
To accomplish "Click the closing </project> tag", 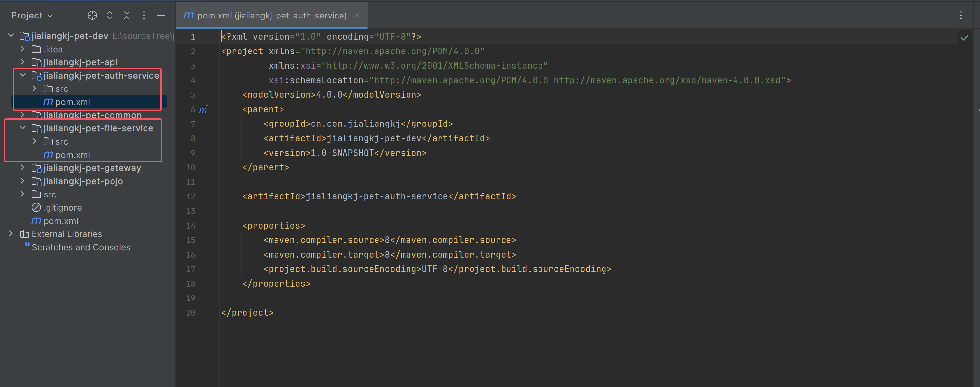I will (247, 313).
